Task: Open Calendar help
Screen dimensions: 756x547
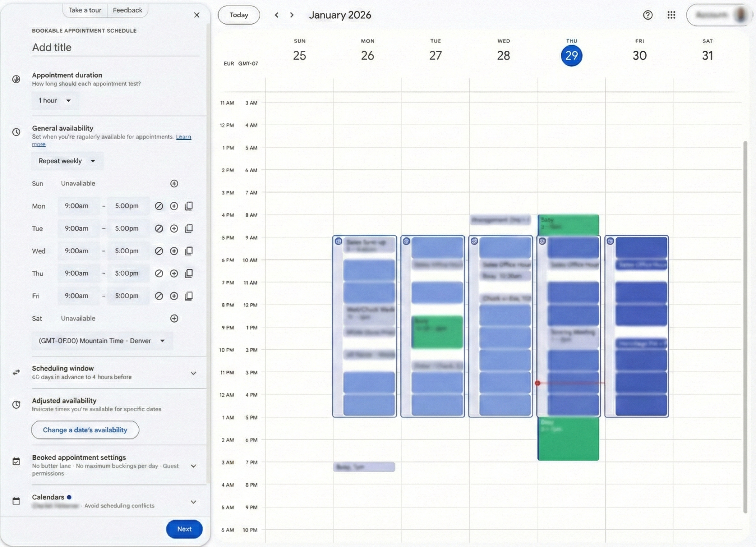Action: (x=647, y=15)
